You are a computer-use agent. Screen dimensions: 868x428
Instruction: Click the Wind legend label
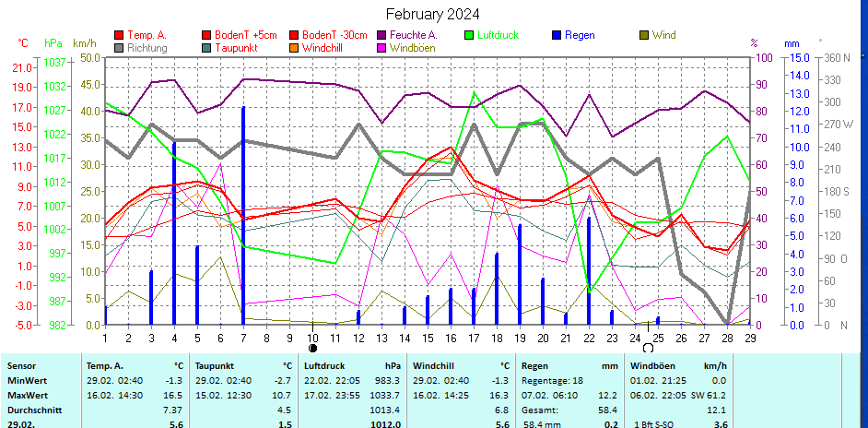[663, 35]
